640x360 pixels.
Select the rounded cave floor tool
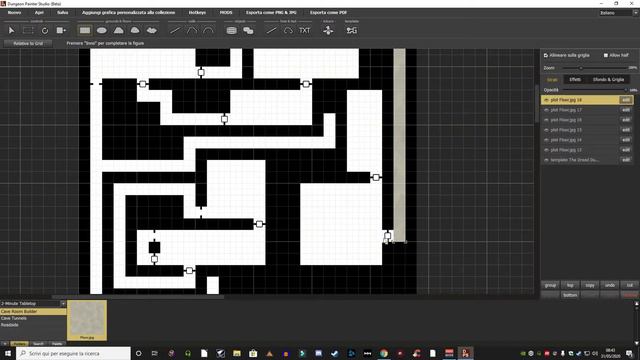tap(135, 30)
